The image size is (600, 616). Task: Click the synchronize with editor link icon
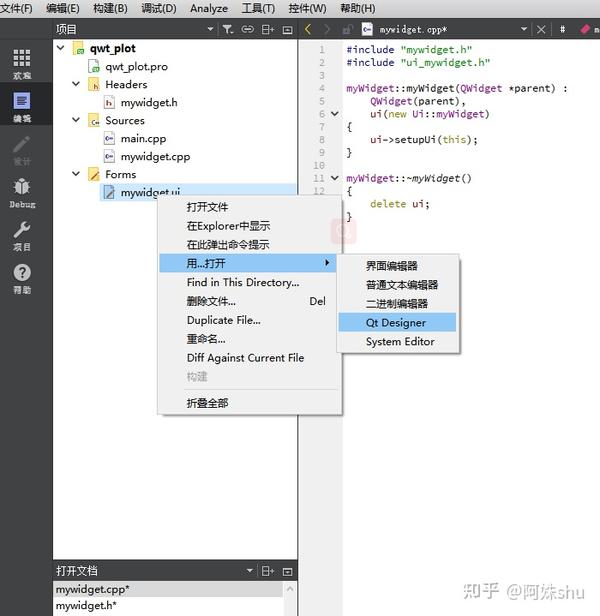(x=248, y=29)
